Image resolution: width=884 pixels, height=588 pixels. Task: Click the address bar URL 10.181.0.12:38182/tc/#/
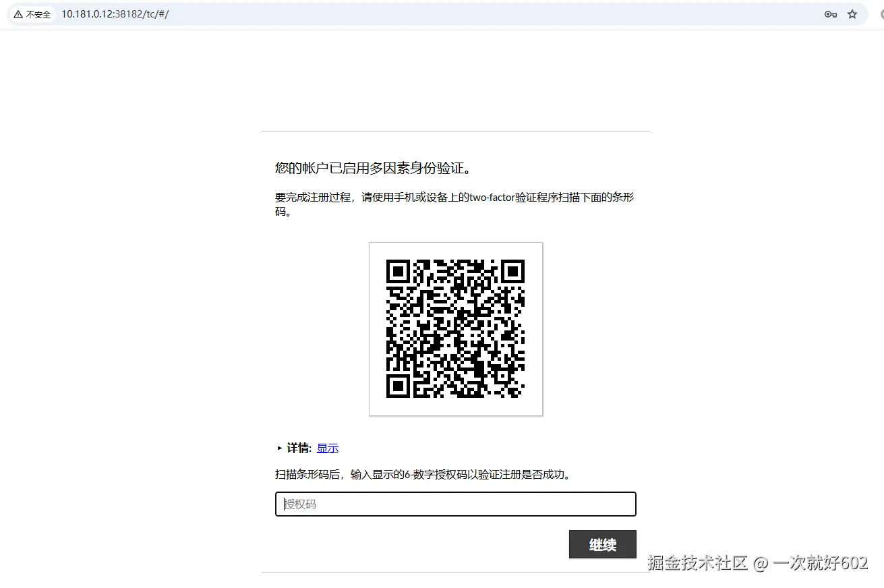[115, 14]
